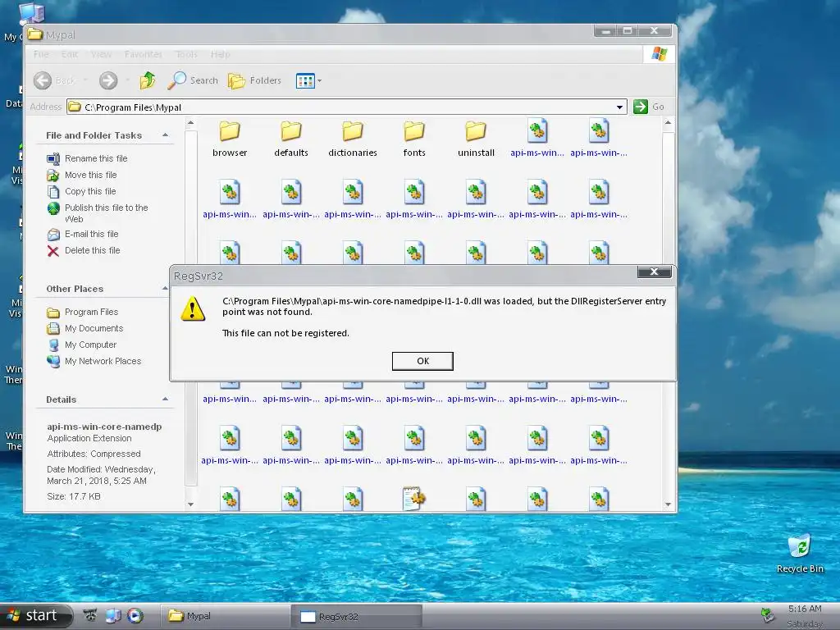Viewport: 840px width, 630px height.
Task: Click the 5:16 AM taskbar clock
Action: [x=804, y=609]
